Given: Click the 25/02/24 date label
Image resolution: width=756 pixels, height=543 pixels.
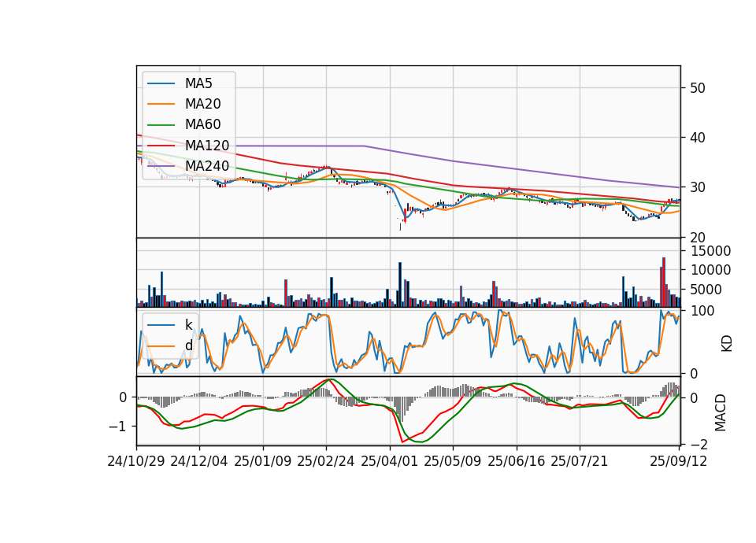Looking at the screenshot, I should 326,461.
